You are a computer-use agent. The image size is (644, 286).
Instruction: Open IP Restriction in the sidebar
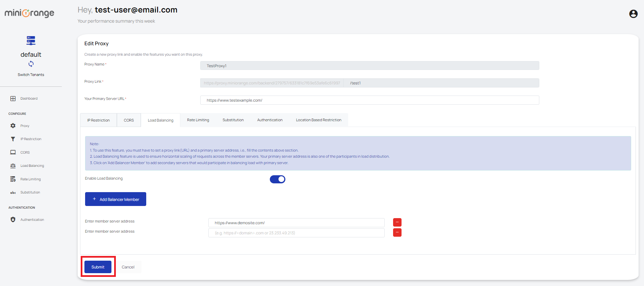tap(31, 139)
